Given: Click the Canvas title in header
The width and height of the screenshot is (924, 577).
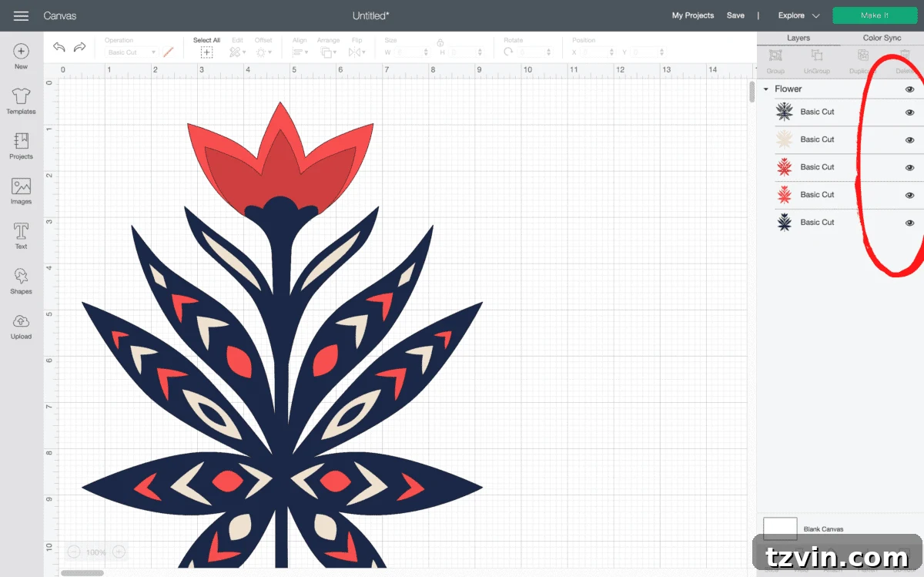Looking at the screenshot, I should 59,15.
